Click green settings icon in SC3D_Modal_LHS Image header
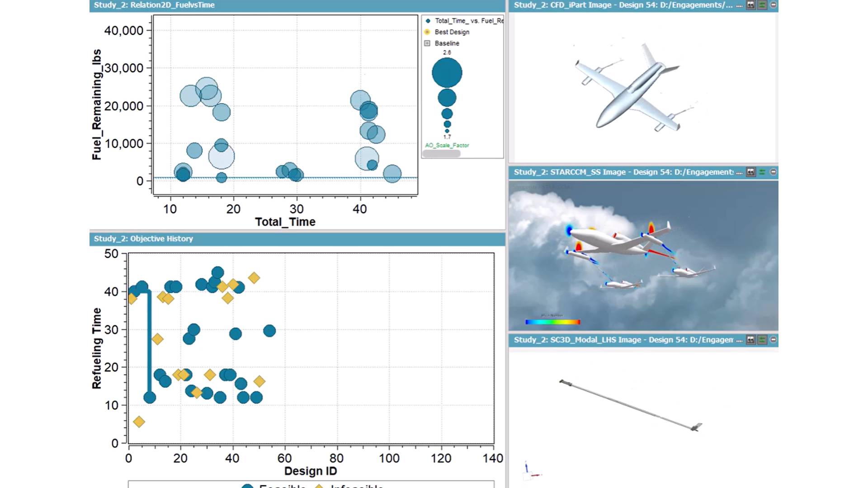868x488 pixels. point(762,340)
